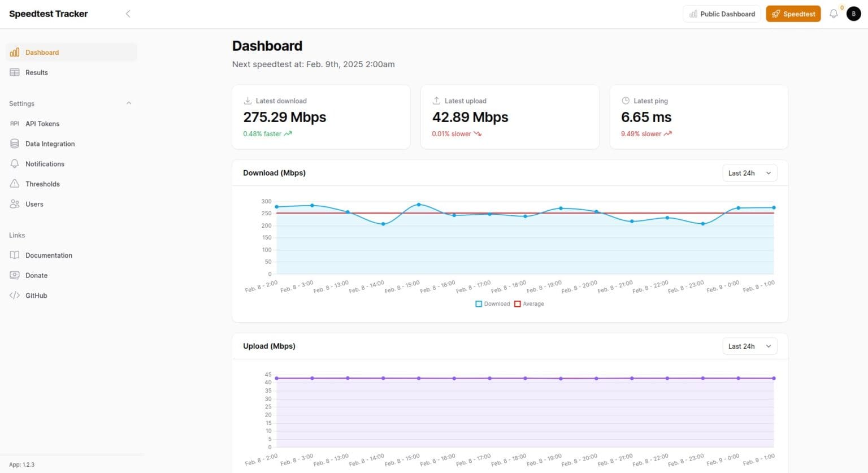The width and height of the screenshot is (868, 473).
Task: Open the Documentation book icon
Action: pos(14,255)
